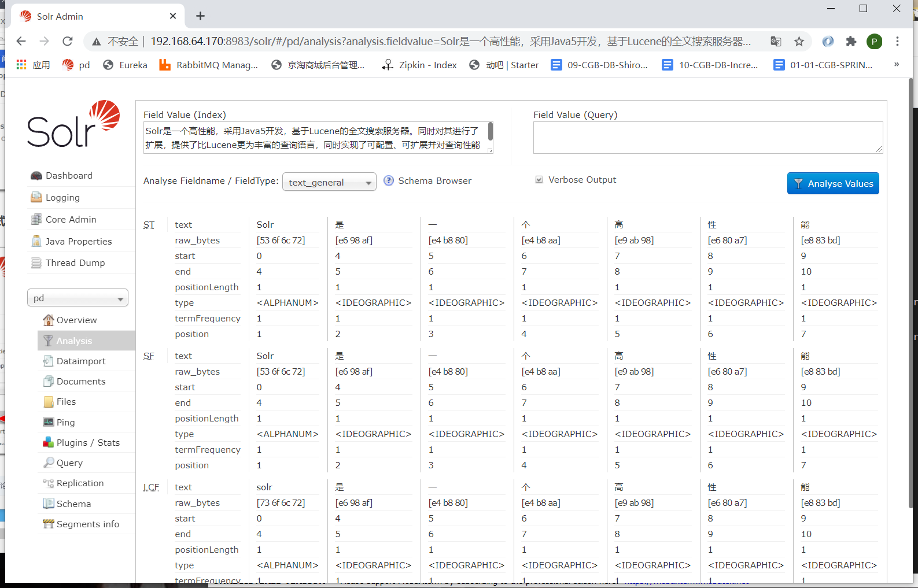Click the Query magnifier icon
918x588 pixels.
click(x=49, y=463)
